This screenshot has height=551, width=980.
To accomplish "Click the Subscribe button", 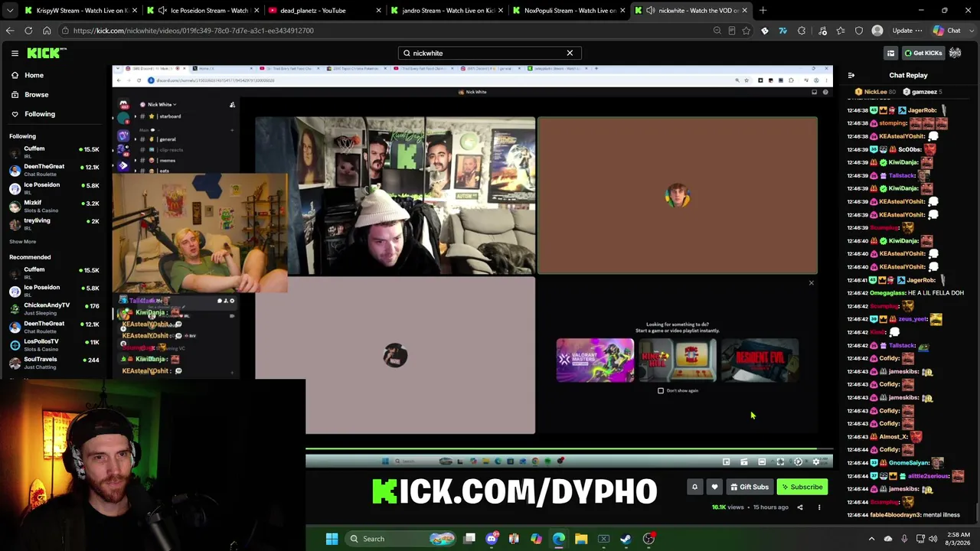I will (802, 487).
